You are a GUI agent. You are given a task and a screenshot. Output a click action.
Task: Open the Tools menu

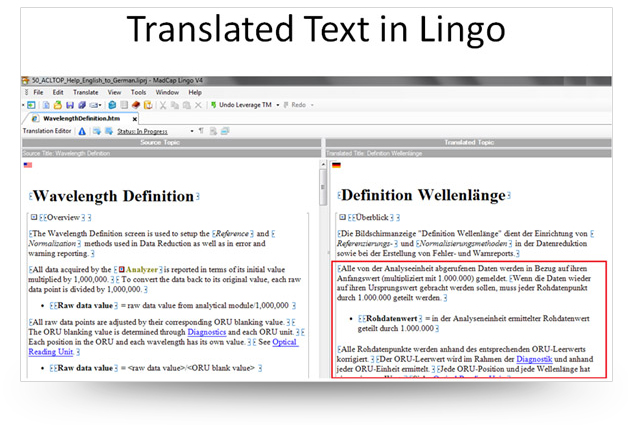pos(139,93)
